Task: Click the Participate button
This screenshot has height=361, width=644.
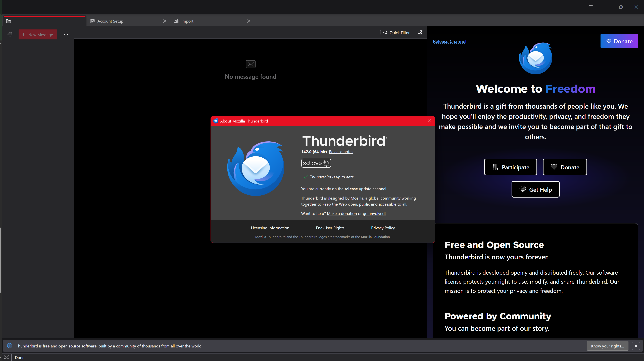Action: [x=510, y=167]
